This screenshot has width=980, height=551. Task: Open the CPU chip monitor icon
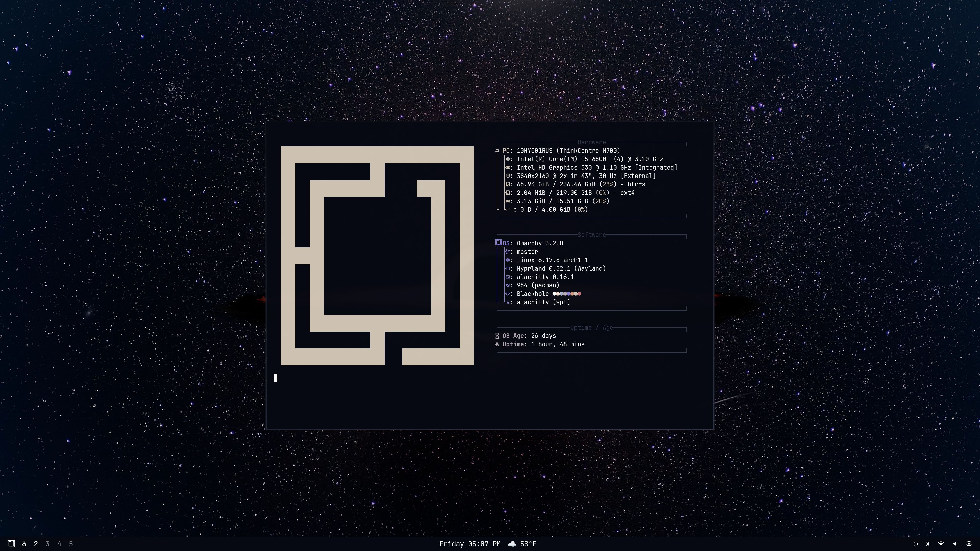pyautogui.click(x=969, y=544)
